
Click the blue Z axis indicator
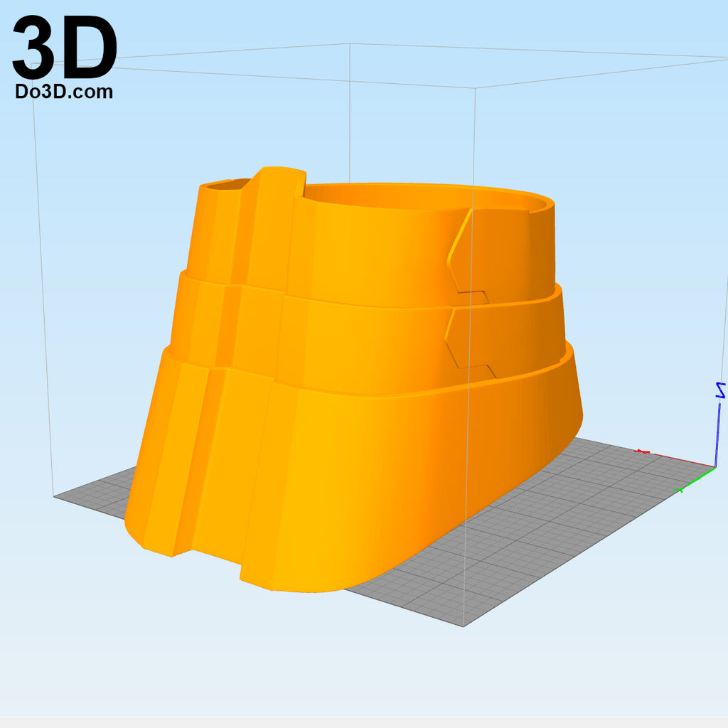pos(718,424)
